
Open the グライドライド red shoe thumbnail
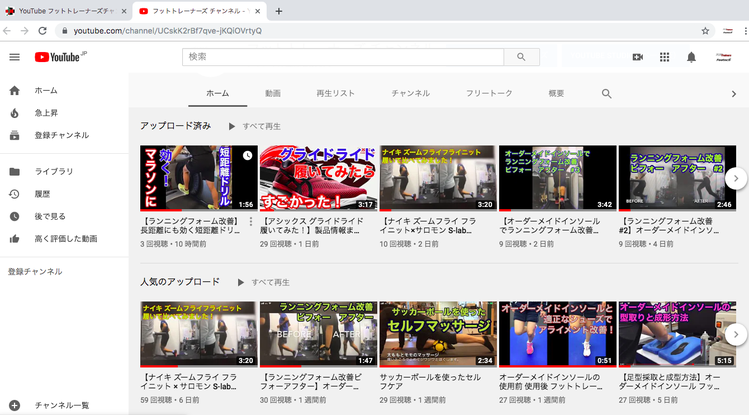click(x=319, y=178)
